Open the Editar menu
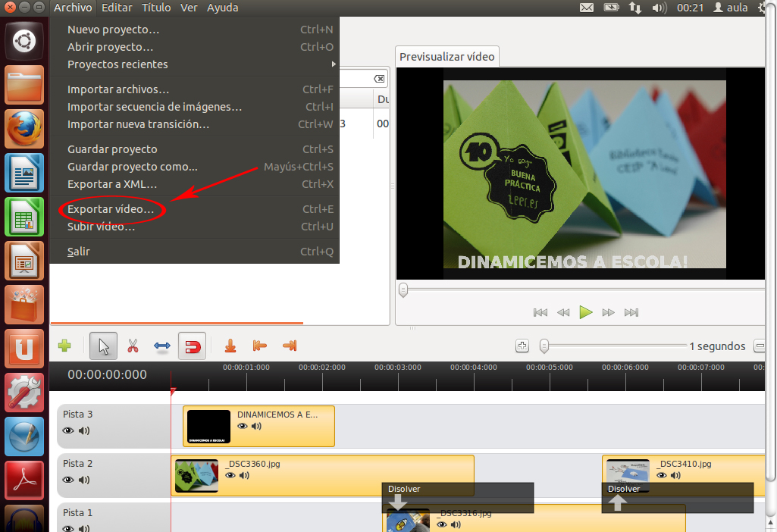This screenshot has height=532, width=777. click(116, 8)
